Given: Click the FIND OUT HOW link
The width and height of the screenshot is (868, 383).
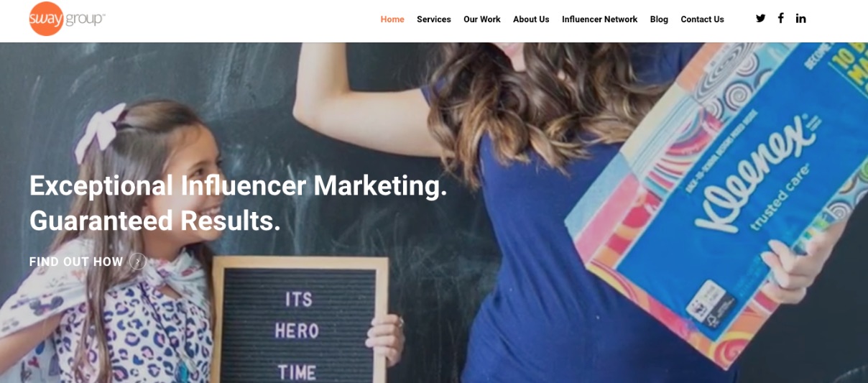Looking at the screenshot, I should click(x=76, y=262).
